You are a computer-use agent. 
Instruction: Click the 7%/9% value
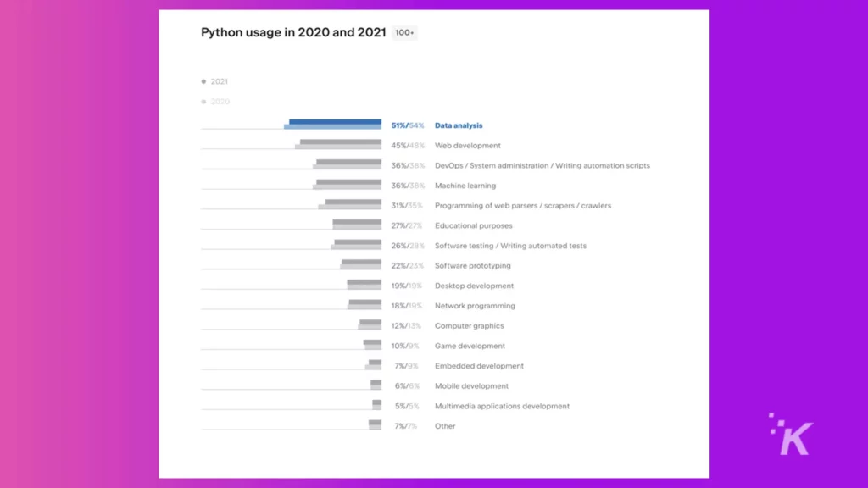pyautogui.click(x=406, y=366)
